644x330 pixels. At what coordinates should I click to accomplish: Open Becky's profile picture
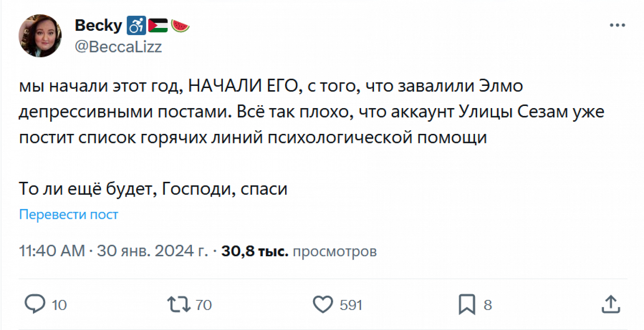[40, 36]
